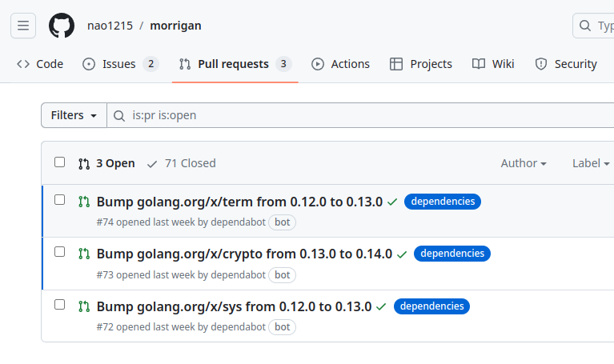Switch to the Actions tab
This screenshot has width=614, height=364.
[341, 64]
